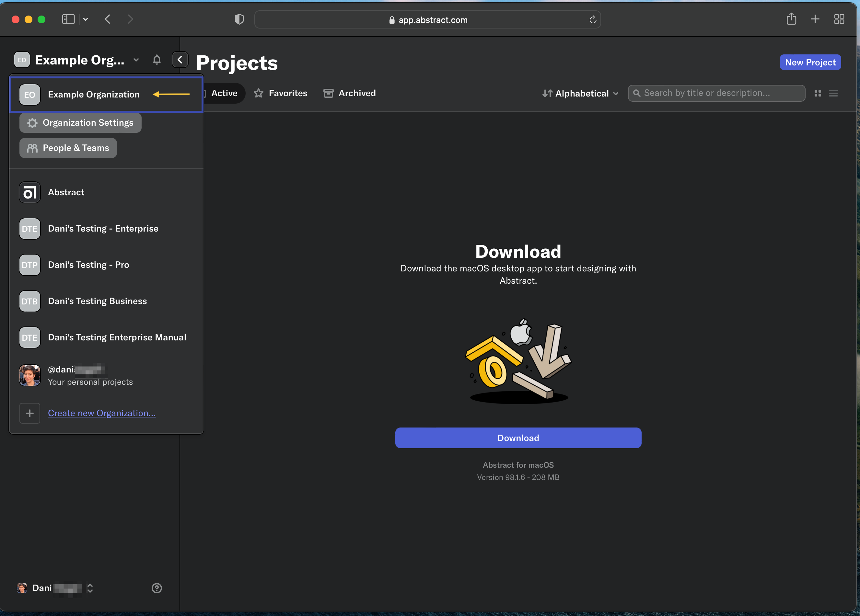This screenshot has width=860, height=616.
Task: Expand the Dani user account switcher
Action: (90, 588)
